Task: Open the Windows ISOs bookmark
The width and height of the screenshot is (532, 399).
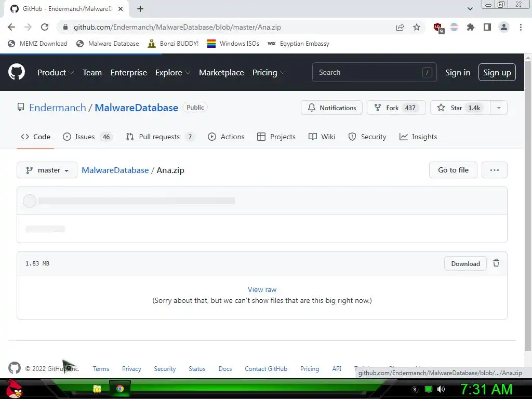Action: (x=233, y=44)
